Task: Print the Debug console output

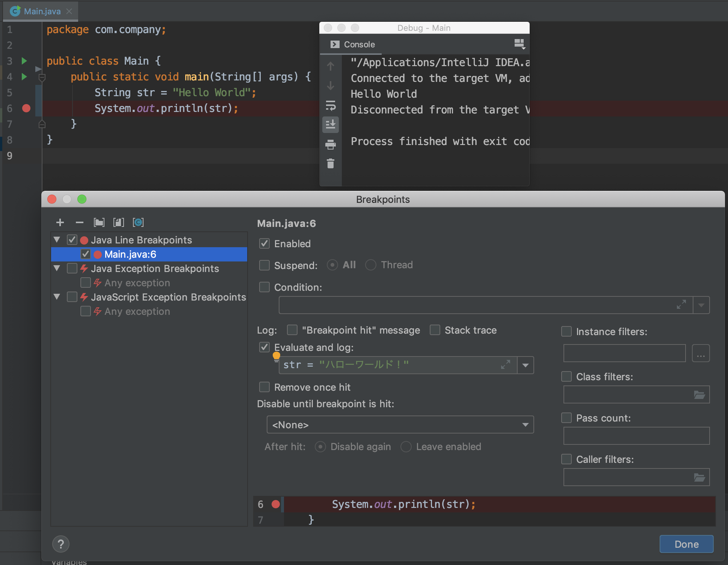Action: coord(331,144)
